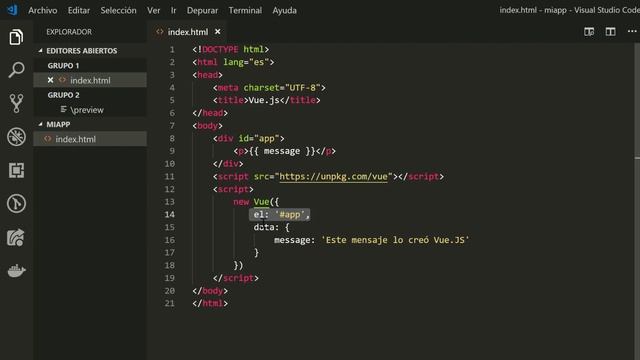
Task: Click the Open Preview to the Side icon
Action: (589, 32)
